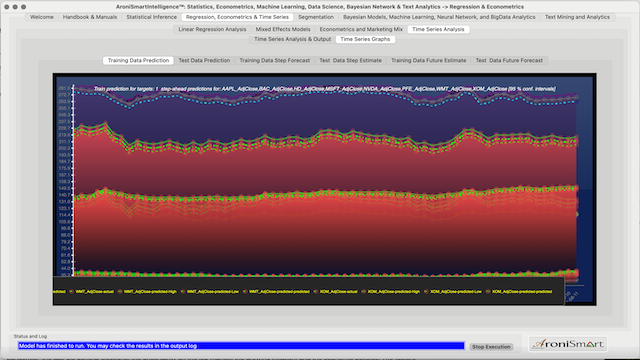Click XOM_AdjClose-predicted-High legend marker

point(363,291)
